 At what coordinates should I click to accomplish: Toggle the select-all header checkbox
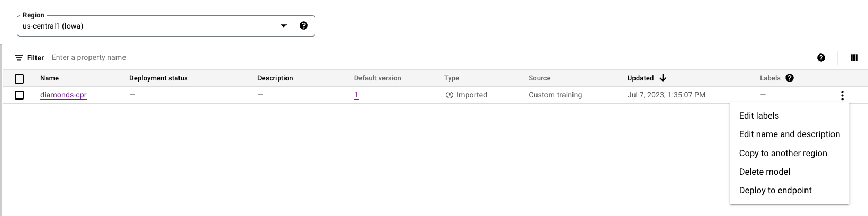click(20, 79)
